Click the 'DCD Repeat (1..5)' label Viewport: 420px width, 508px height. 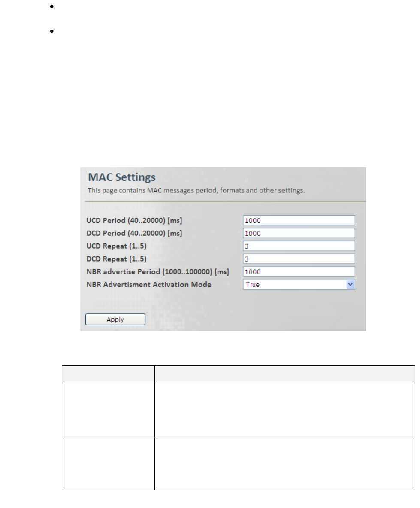point(116,259)
